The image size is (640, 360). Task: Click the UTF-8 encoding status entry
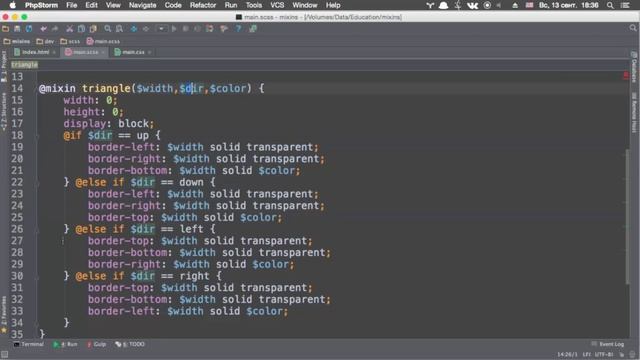coord(604,354)
